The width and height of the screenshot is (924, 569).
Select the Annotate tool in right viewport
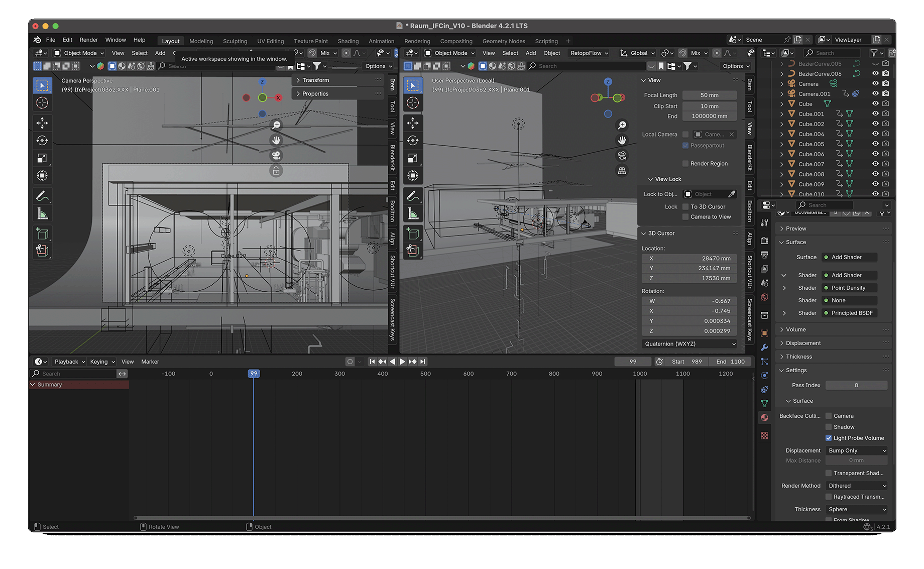point(412,196)
